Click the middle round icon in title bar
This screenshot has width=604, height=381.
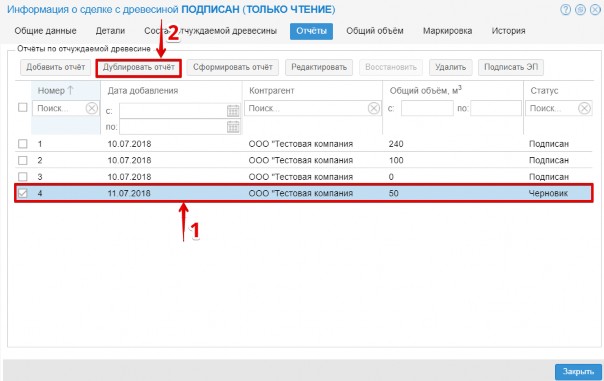tap(580, 10)
